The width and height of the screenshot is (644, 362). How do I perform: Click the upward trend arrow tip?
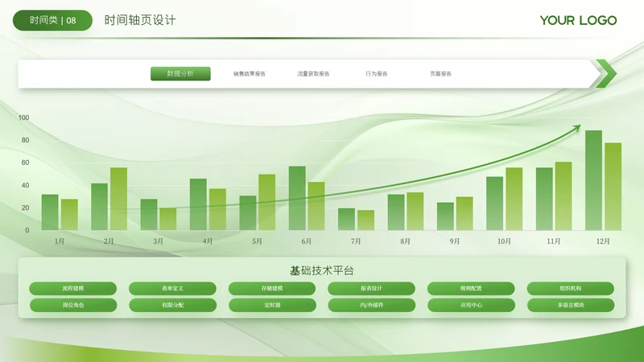(x=576, y=126)
